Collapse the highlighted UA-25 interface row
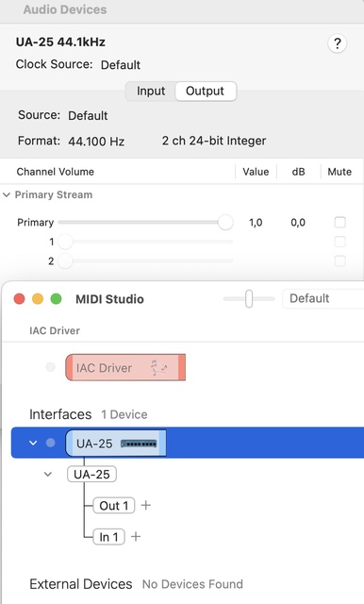This screenshot has height=604, width=364. (33, 443)
